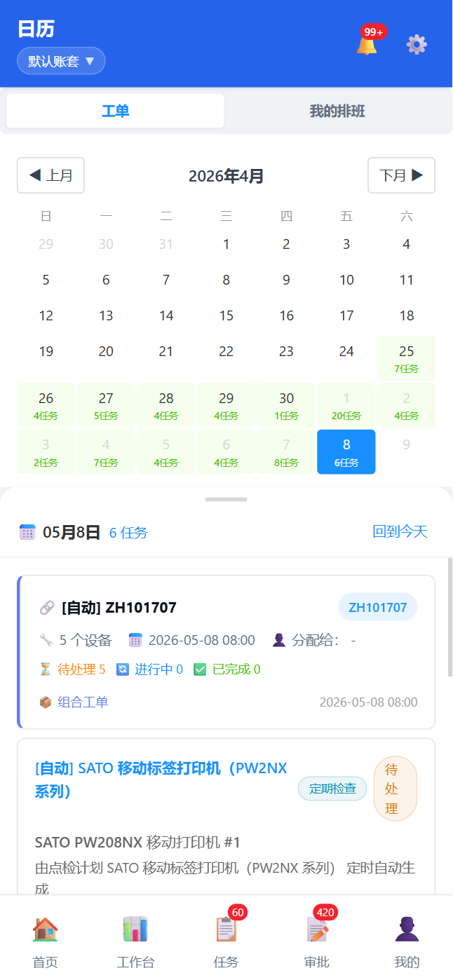This screenshot has height=980, width=453.
Task: Click the calendar icon beside 05月8日
Action: (x=27, y=532)
